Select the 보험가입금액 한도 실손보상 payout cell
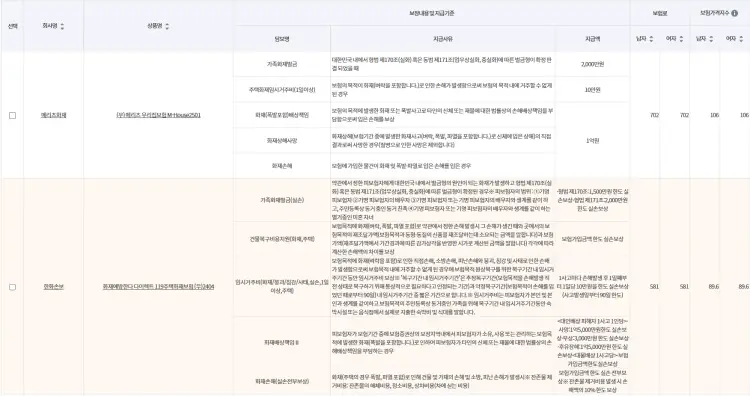This screenshot has height=396, width=750. click(x=593, y=239)
